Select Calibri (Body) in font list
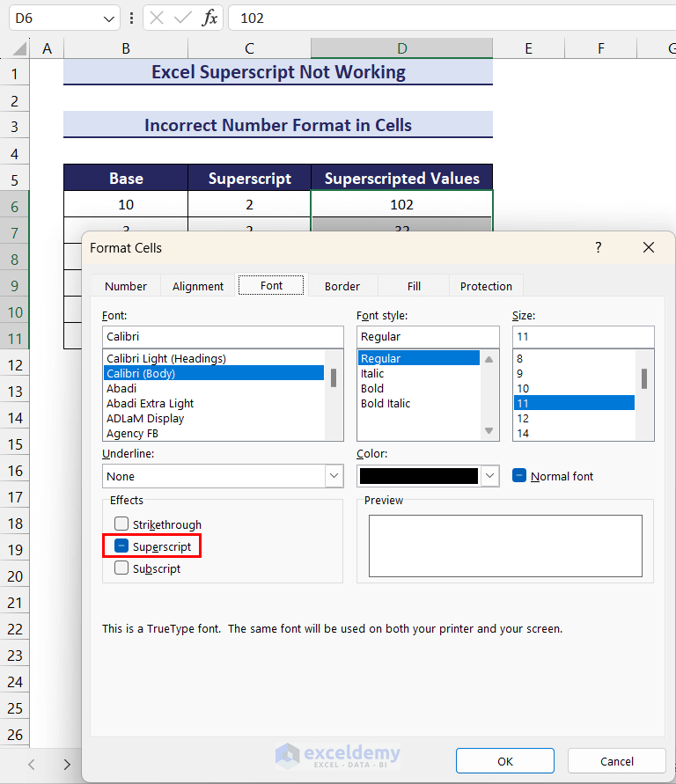The height and width of the screenshot is (784, 676). pos(214,373)
